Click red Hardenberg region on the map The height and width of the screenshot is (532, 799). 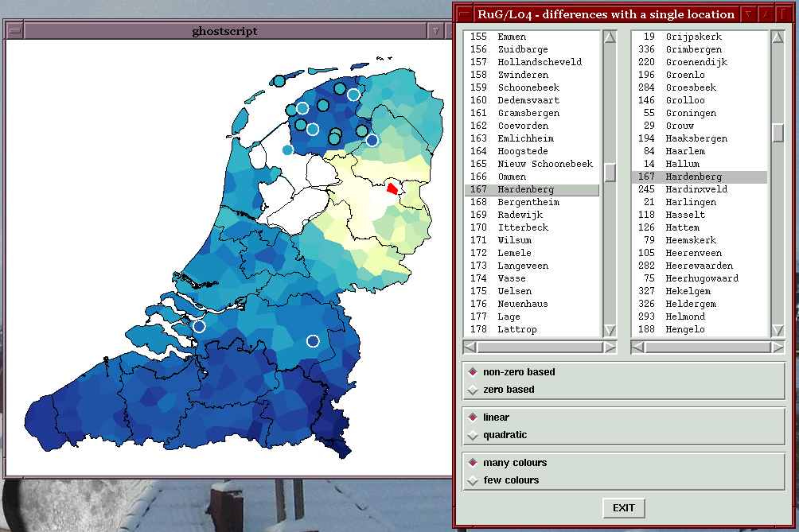point(392,189)
